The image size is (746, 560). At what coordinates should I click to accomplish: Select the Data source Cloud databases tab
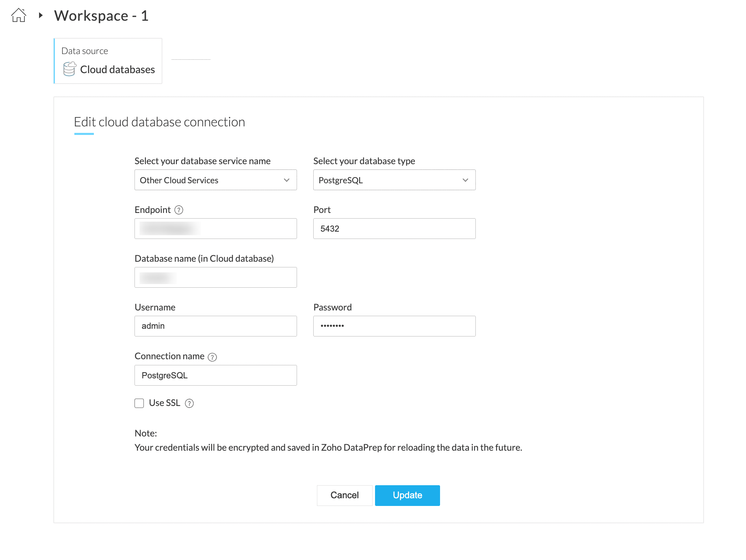pos(108,61)
